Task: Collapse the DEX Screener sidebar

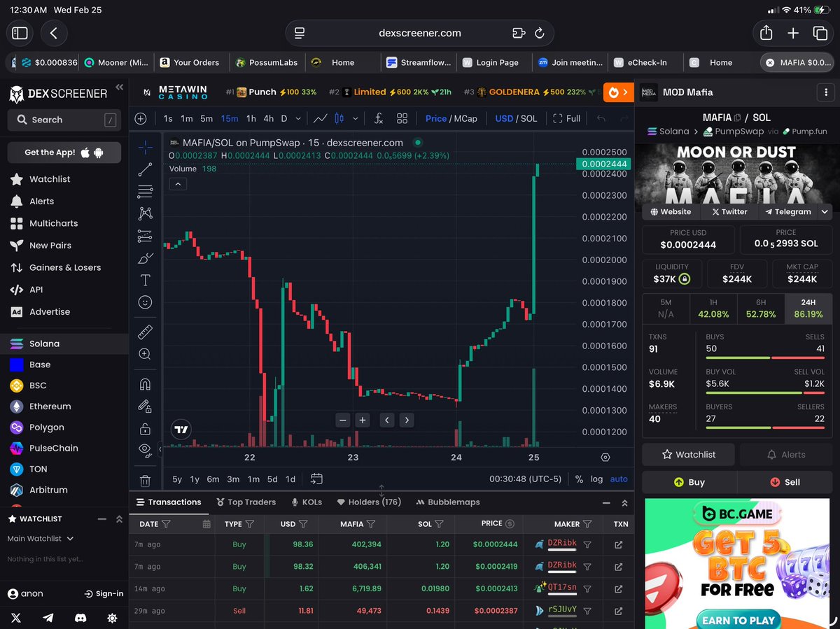Action: point(119,87)
